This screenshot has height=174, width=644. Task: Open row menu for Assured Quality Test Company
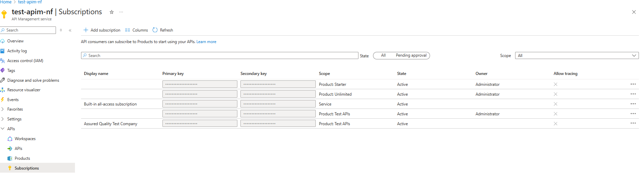(x=633, y=123)
